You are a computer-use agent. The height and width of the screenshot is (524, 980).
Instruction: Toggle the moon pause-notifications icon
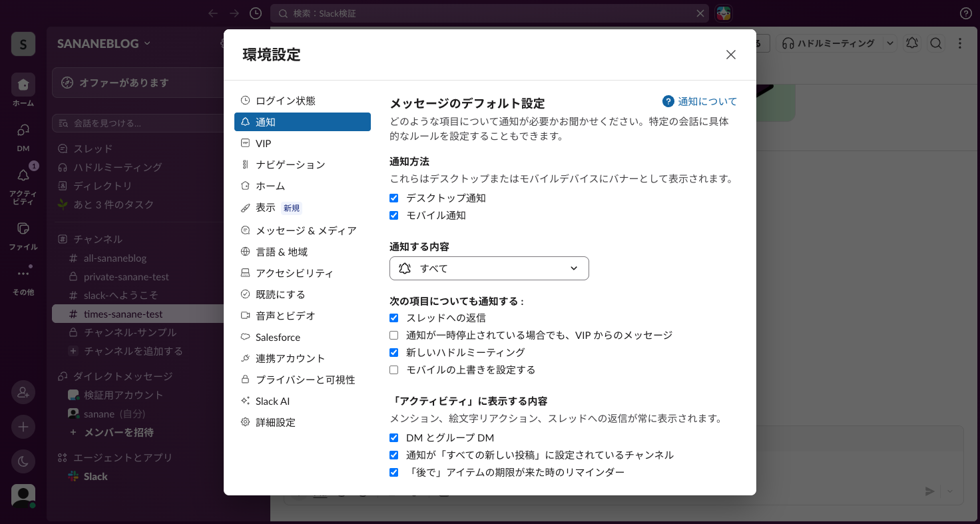point(23,461)
